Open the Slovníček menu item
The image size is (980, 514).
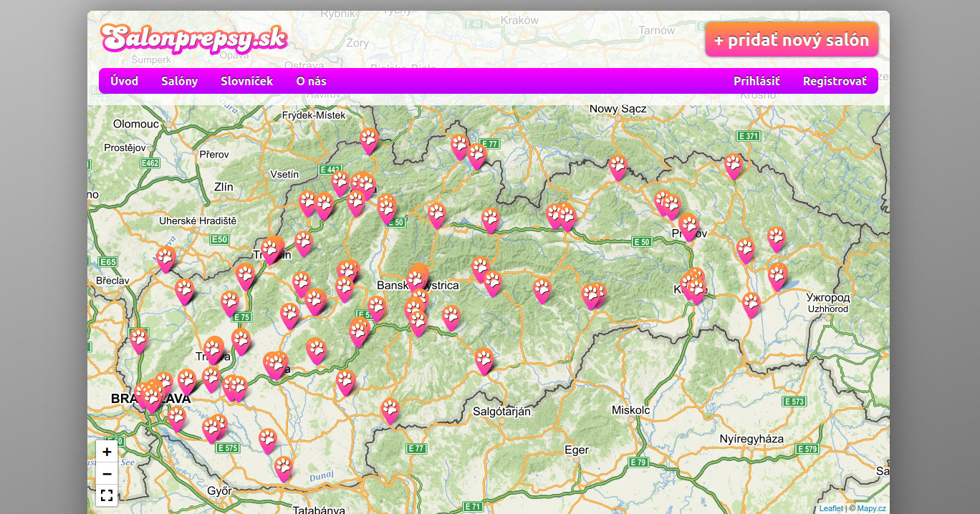[x=247, y=81]
